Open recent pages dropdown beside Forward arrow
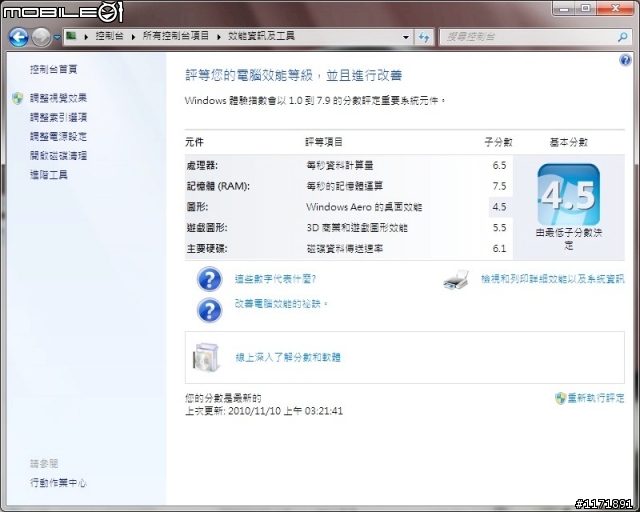 click(x=57, y=38)
